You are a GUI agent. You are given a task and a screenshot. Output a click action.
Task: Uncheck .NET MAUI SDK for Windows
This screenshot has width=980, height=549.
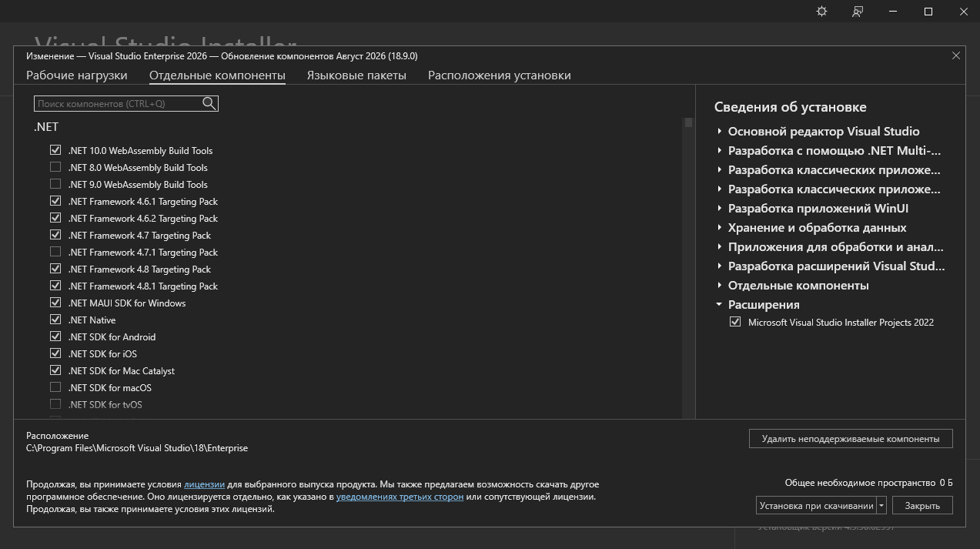click(55, 303)
